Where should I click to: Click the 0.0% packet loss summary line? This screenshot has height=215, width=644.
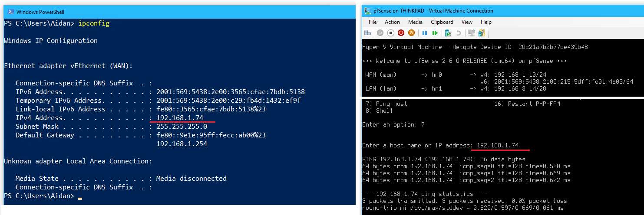tap(465, 201)
